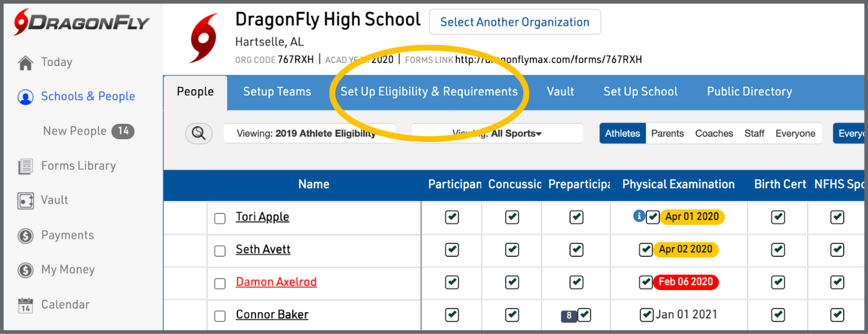Click Select Another Organization button
The image size is (868, 334).
[514, 23]
